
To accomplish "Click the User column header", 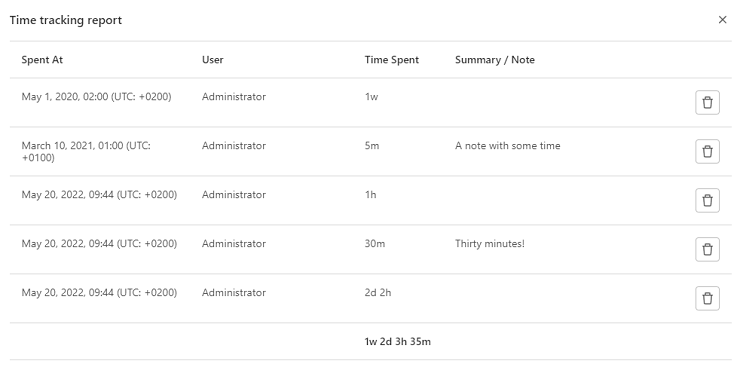I will click(212, 60).
